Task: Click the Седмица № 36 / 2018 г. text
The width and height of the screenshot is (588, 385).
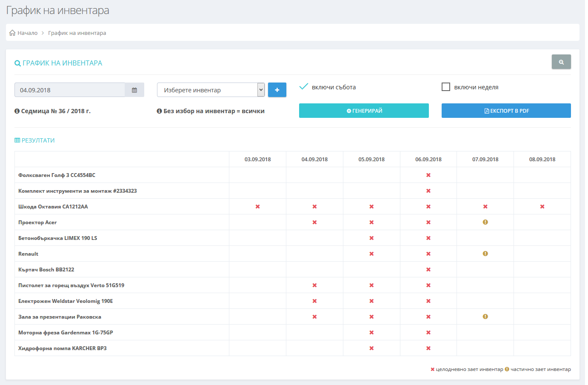Action: tap(56, 111)
